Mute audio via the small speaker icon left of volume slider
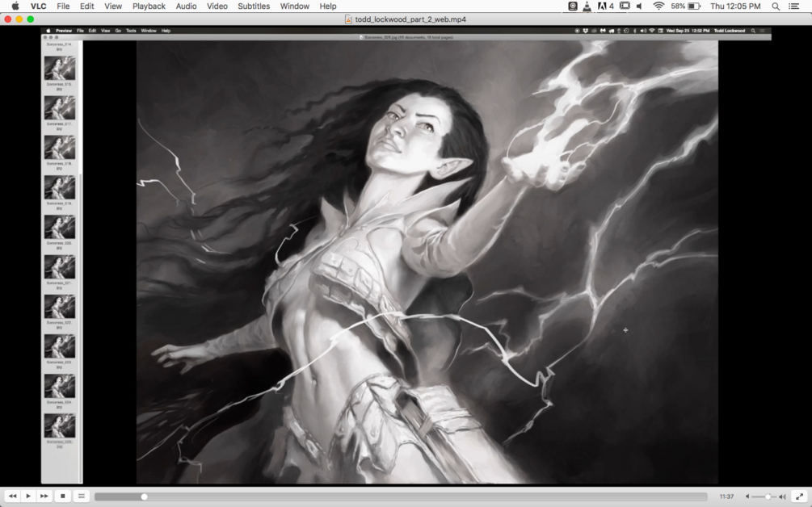Screen dimensions: 812x507 pyautogui.click(x=747, y=497)
